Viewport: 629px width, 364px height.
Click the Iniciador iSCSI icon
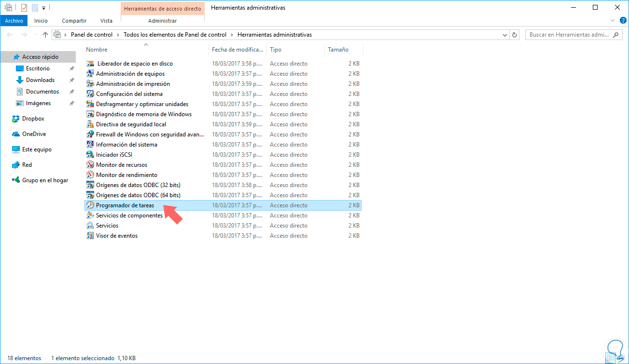point(90,155)
